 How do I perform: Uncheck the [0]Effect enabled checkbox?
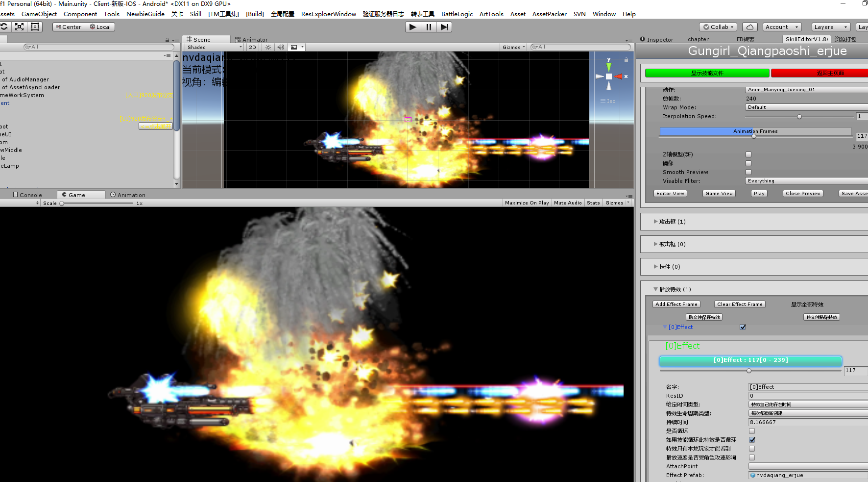743,327
